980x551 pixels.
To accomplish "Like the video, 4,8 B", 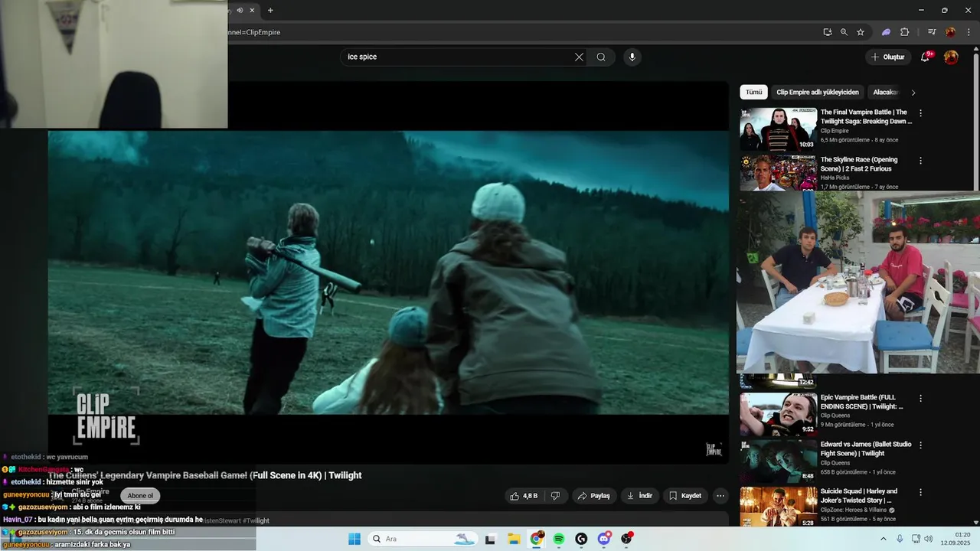I will [524, 496].
